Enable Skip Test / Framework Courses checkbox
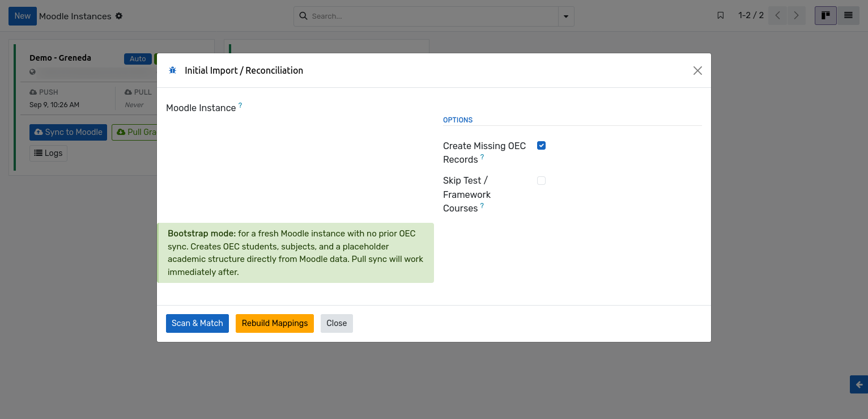868x419 pixels. click(x=541, y=181)
